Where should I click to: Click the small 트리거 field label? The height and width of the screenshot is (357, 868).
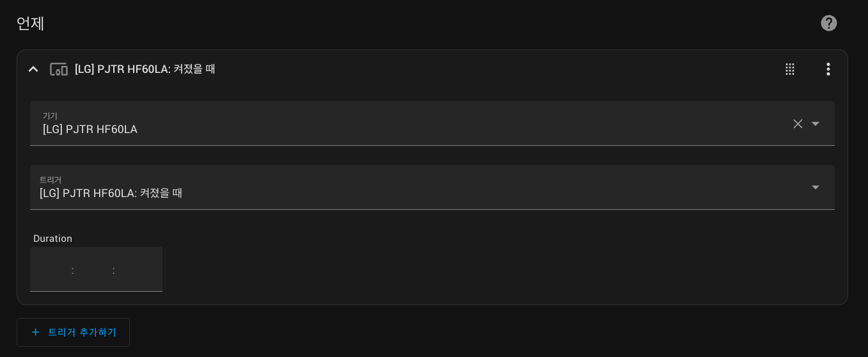51,180
